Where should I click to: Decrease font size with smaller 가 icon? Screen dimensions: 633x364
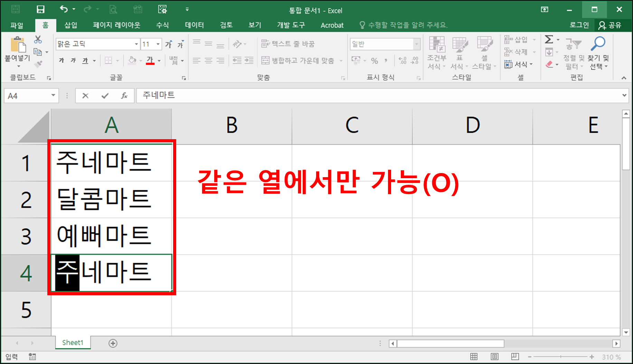(180, 44)
